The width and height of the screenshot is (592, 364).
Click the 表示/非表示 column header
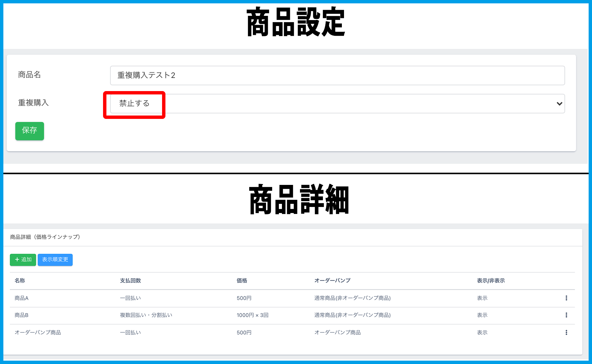(491, 281)
